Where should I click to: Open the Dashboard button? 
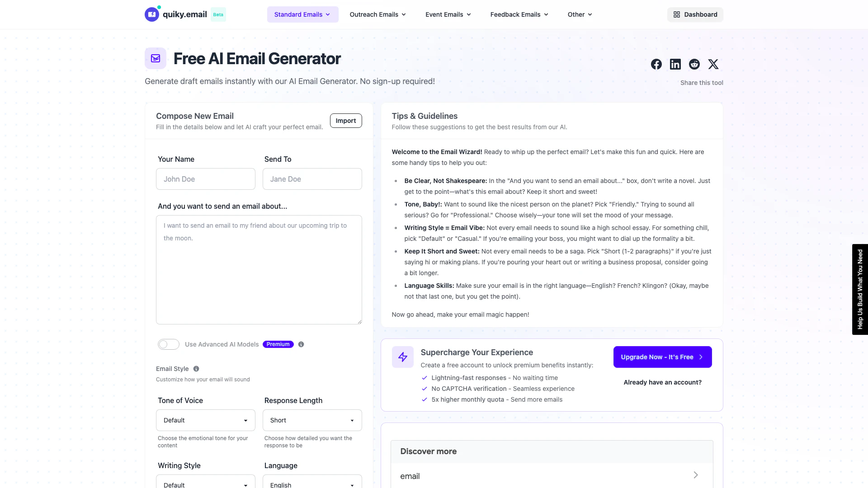coord(695,14)
